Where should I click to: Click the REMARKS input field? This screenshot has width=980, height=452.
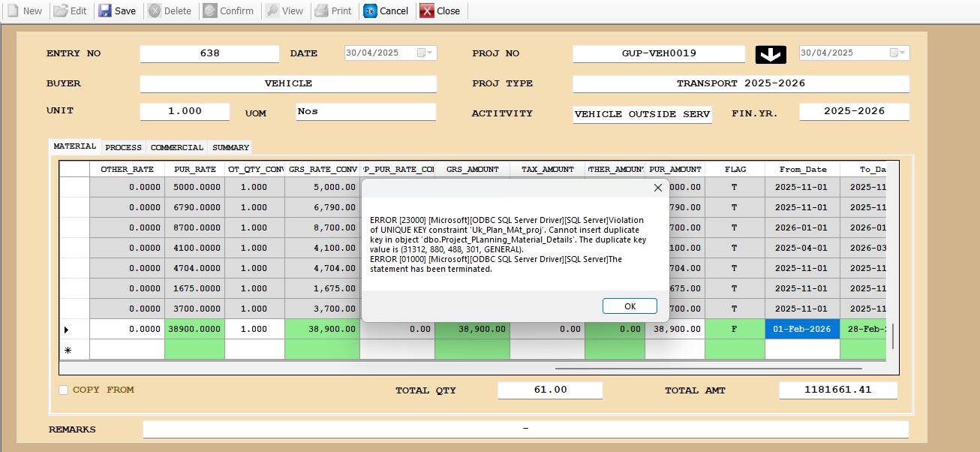pos(525,429)
